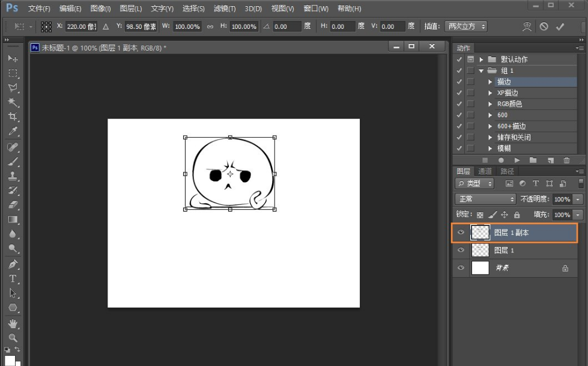Click the play action button

(x=517, y=160)
